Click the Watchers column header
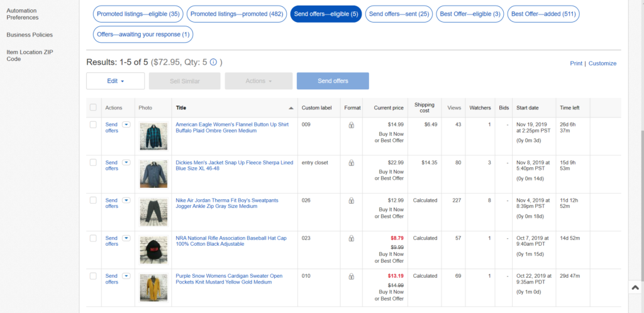Image resolution: width=644 pixels, height=313 pixels. (x=480, y=108)
